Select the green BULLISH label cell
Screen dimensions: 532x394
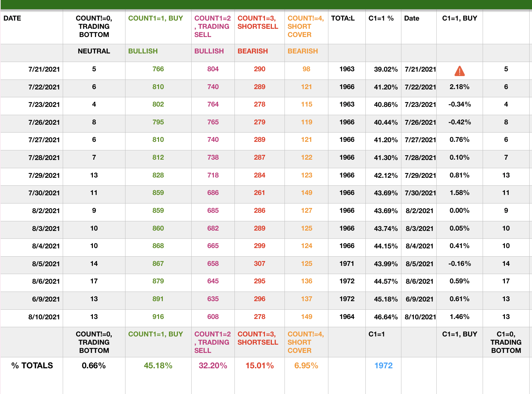[x=143, y=51]
